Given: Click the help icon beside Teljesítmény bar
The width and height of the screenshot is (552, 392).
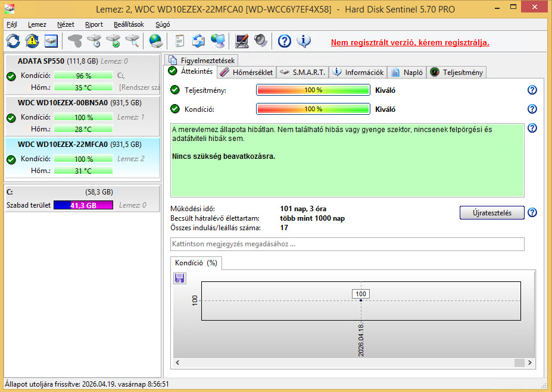Looking at the screenshot, I should (532, 90).
